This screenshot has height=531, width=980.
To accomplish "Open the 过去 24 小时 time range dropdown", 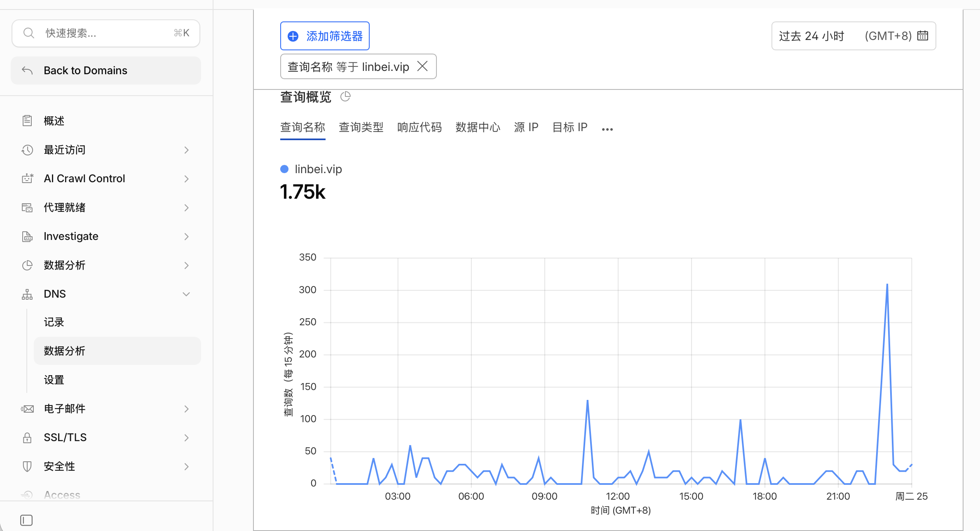I will pos(853,36).
